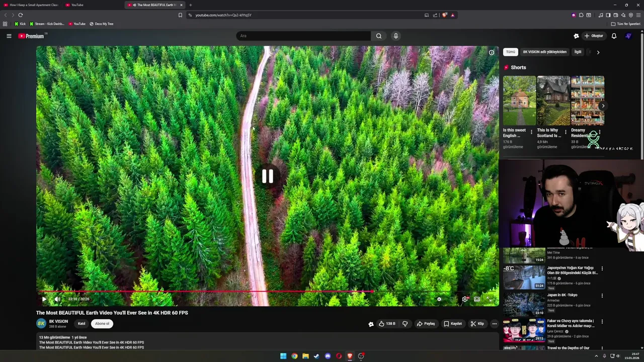This screenshot has width=644, height=362.
Task: Open the Deco My Tree bookmark
Action: [101, 24]
